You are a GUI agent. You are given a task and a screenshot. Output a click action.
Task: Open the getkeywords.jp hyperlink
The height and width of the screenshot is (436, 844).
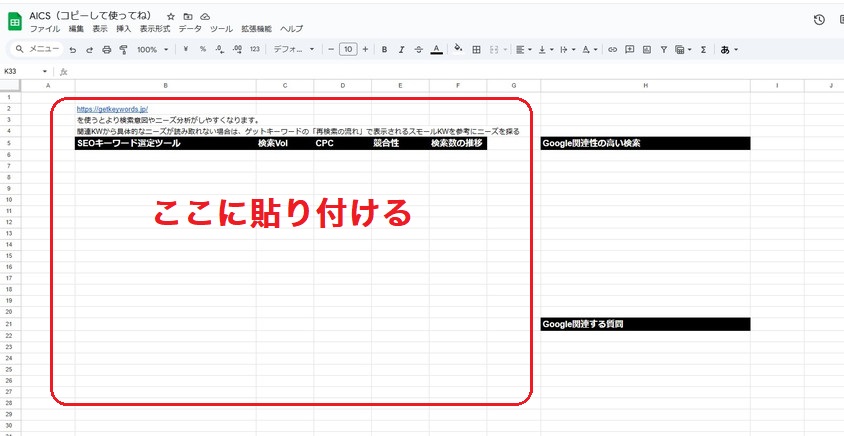[x=112, y=108]
